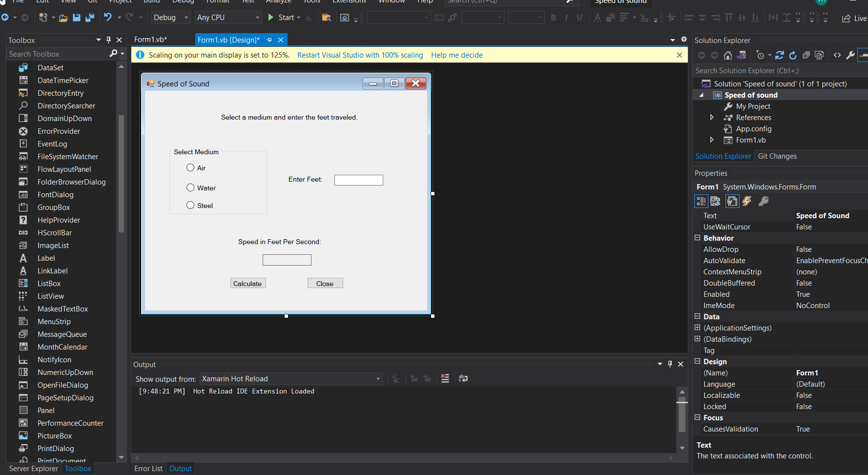Undo the last action with the toolbar Undo arrow
The height and width of the screenshot is (475, 868).
(108, 18)
